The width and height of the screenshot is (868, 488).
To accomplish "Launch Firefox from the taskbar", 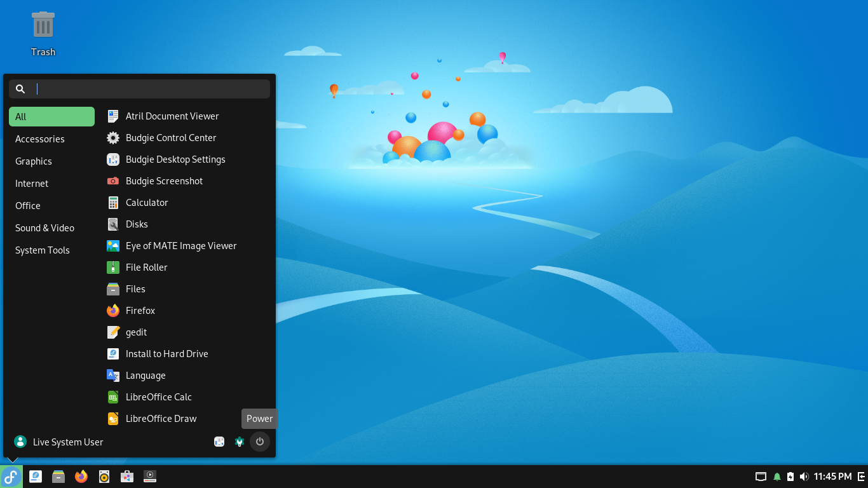I will 81,477.
